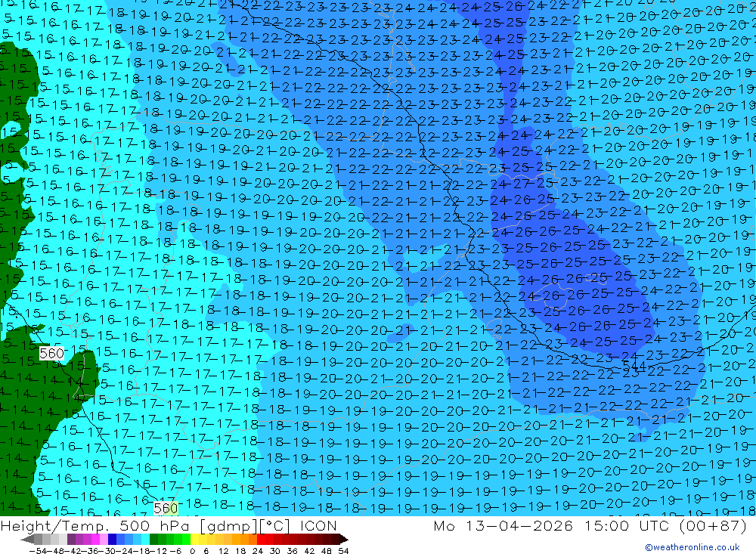Click the 'Mo 13-04-2026 15:00 UTC (00+87)' timestamp
Image resolution: width=756 pixels, height=554 pixels.
(x=590, y=525)
